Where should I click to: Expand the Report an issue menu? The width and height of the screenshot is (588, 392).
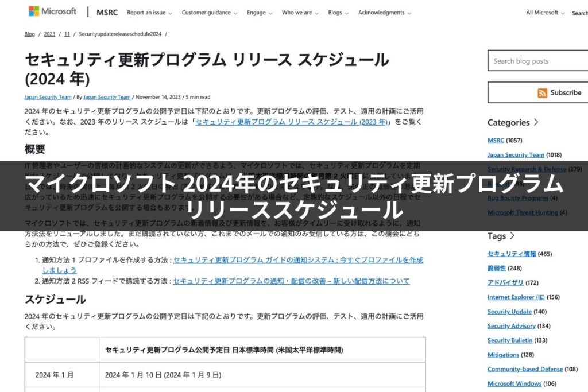point(149,13)
